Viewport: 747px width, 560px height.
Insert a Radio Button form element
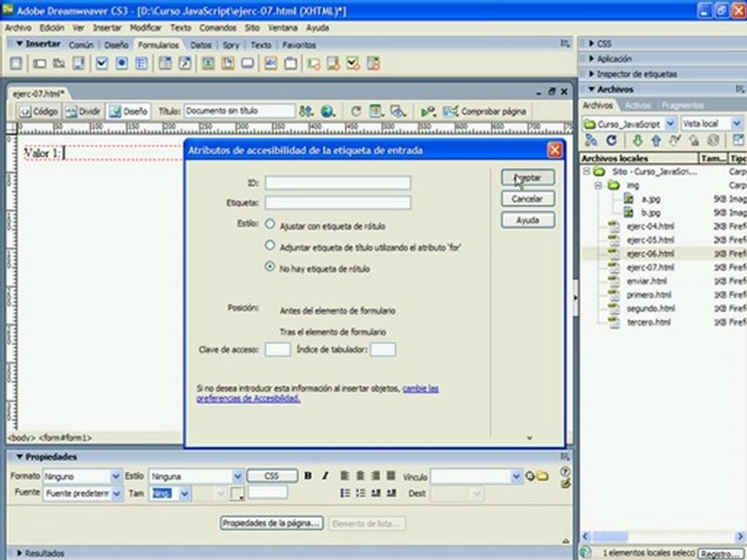(121, 63)
